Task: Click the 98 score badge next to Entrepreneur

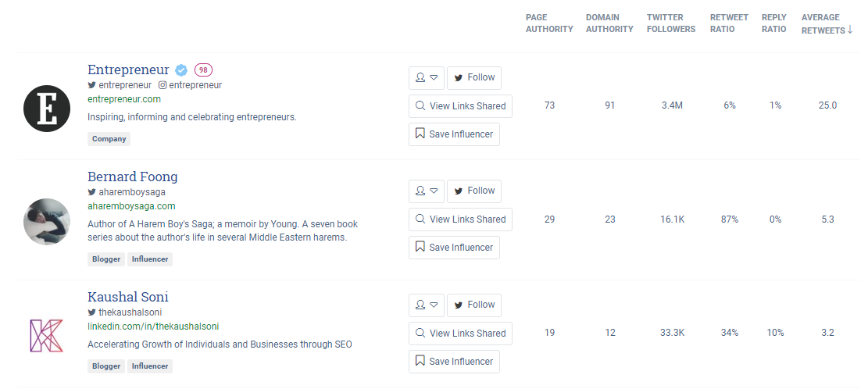Action: point(204,70)
